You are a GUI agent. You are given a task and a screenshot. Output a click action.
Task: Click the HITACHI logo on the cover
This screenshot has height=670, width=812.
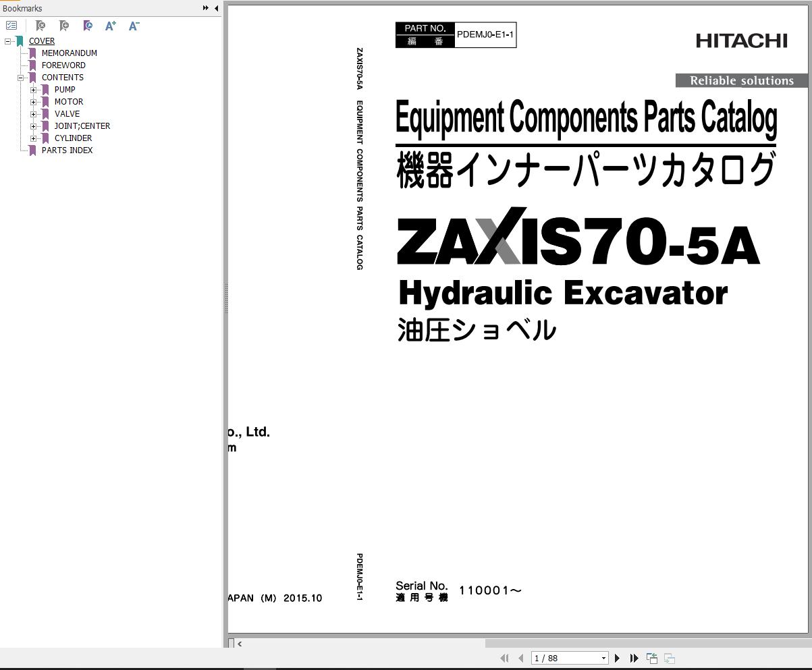point(742,40)
